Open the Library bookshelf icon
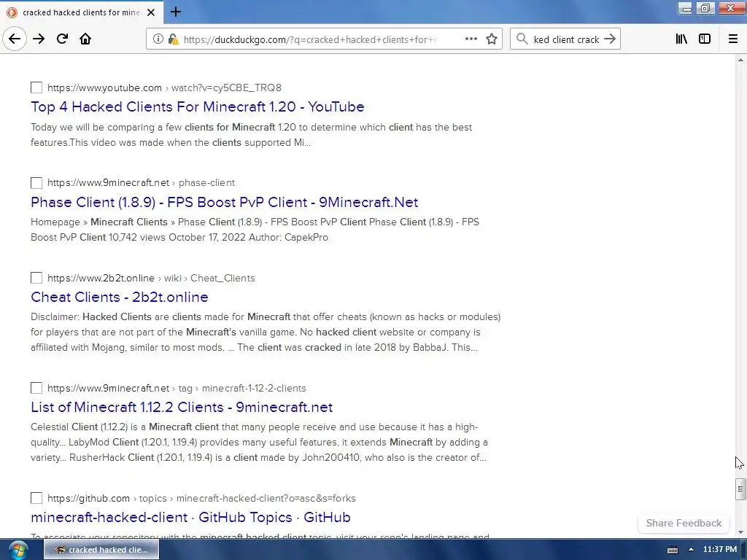Image resolution: width=747 pixels, height=560 pixels. pos(681,39)
